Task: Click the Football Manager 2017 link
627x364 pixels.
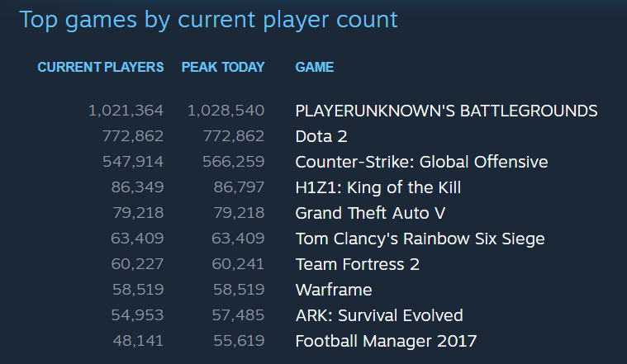Action: tap(386, 341)
